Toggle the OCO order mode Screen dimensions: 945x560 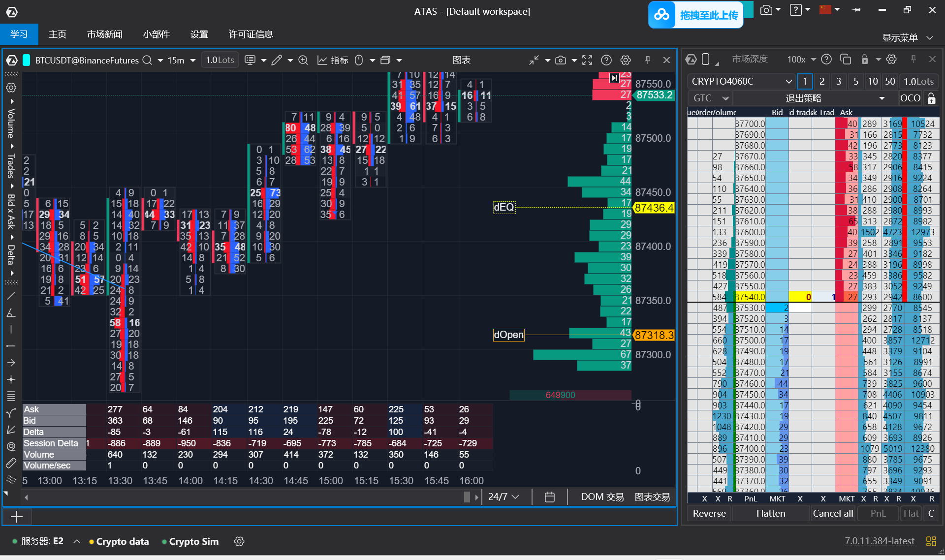point(910,98)
